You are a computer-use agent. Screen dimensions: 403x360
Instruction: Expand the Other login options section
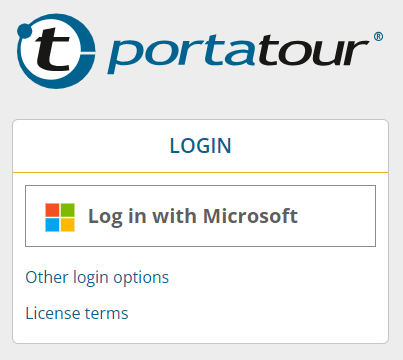pyautogui.click(x=97, y=277)
